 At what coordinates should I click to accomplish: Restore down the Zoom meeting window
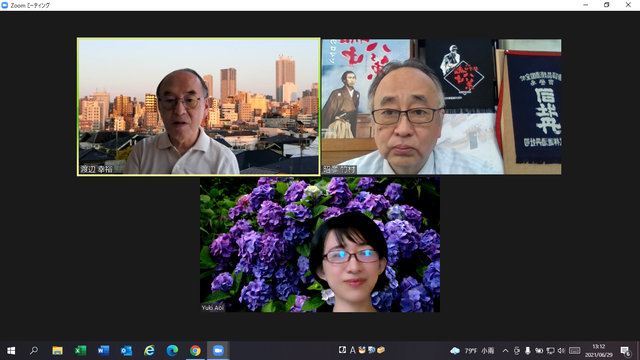pos(607,5)
